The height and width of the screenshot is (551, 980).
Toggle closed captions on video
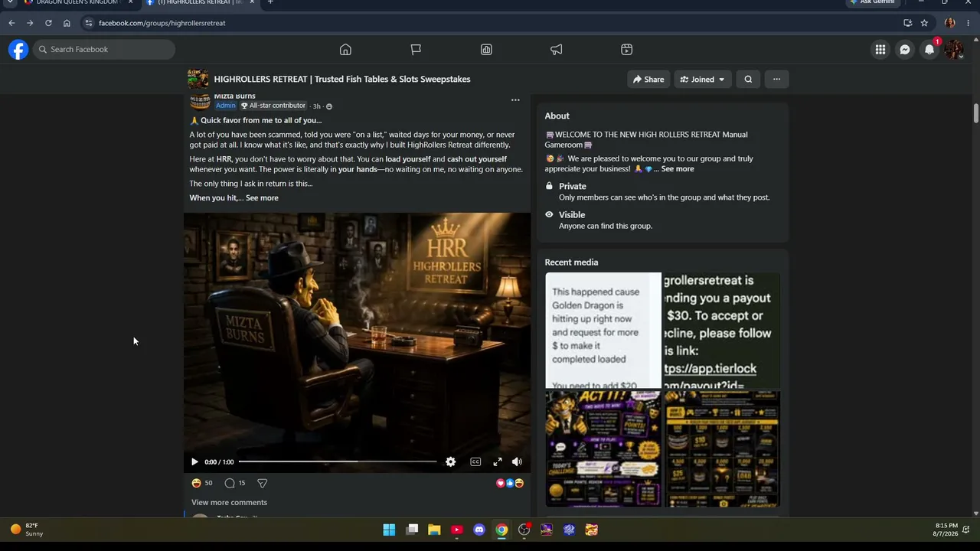pos(475,461)
